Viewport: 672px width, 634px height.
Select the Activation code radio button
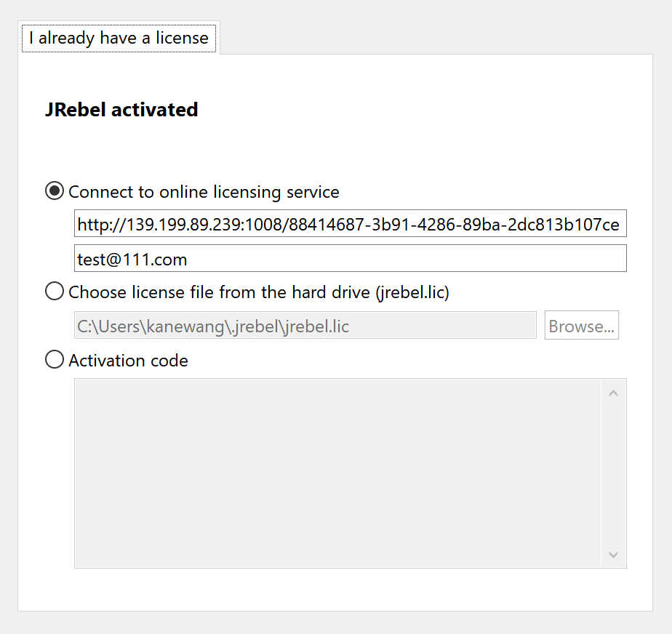click(x=55, y=360)
